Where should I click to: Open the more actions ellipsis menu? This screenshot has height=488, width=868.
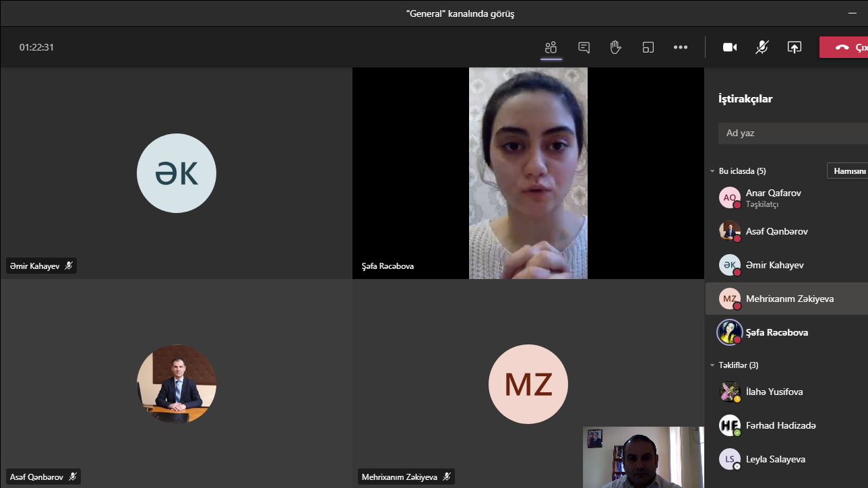[x=681, y=47]
